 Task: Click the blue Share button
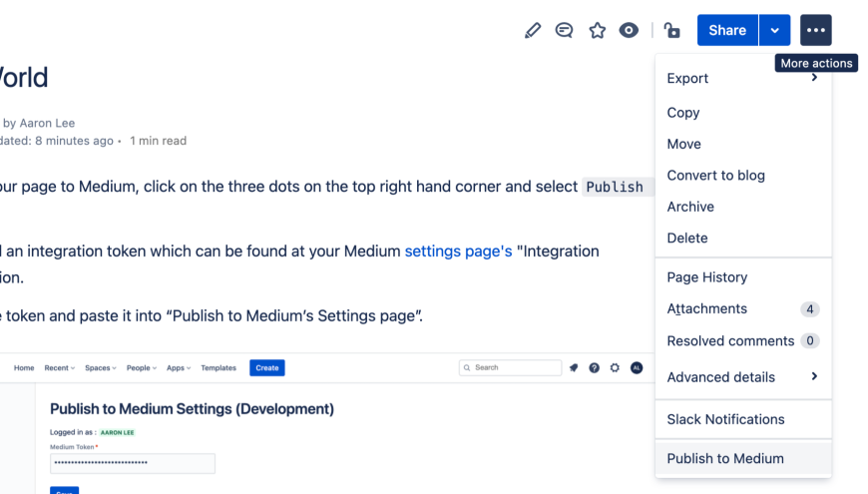[x=727, y=30]
